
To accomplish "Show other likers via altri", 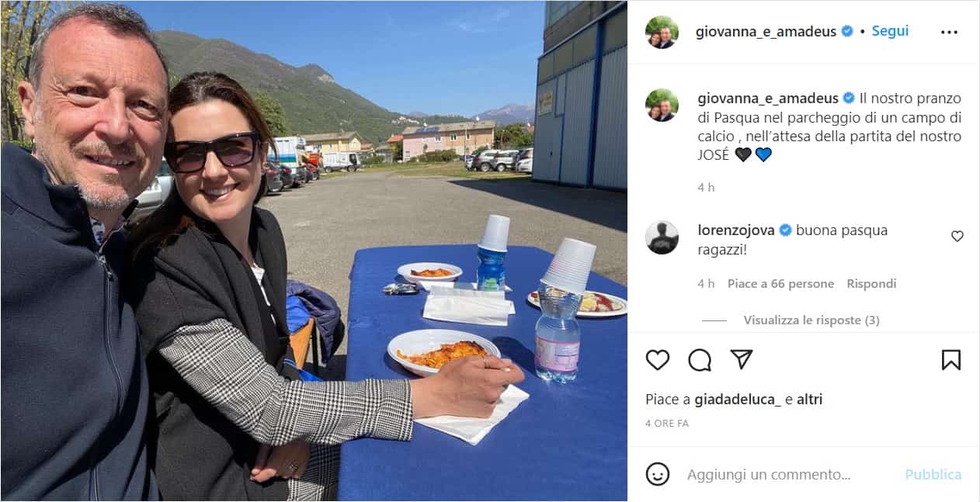I will pyautogui.click(x=809, y=400).
